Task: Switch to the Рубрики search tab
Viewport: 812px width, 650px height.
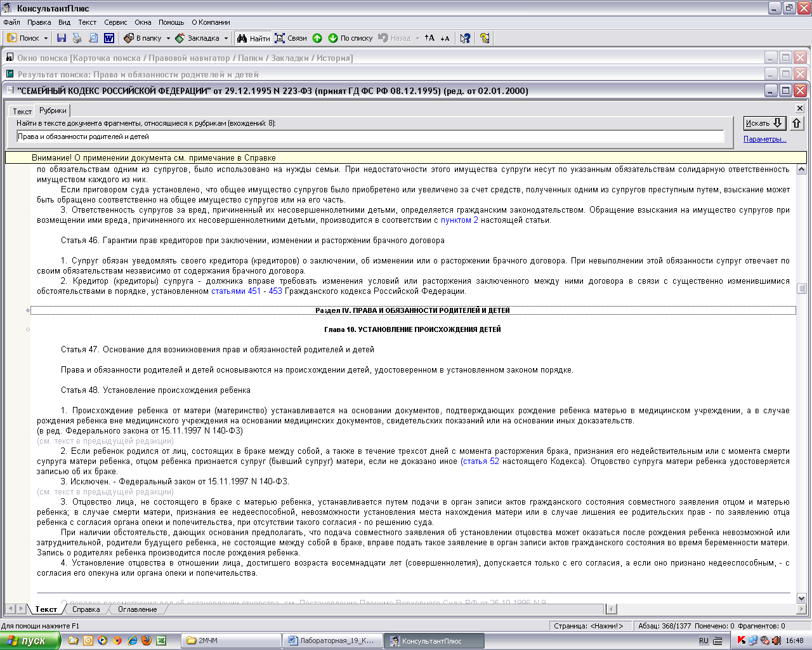Action: point(53,110)
